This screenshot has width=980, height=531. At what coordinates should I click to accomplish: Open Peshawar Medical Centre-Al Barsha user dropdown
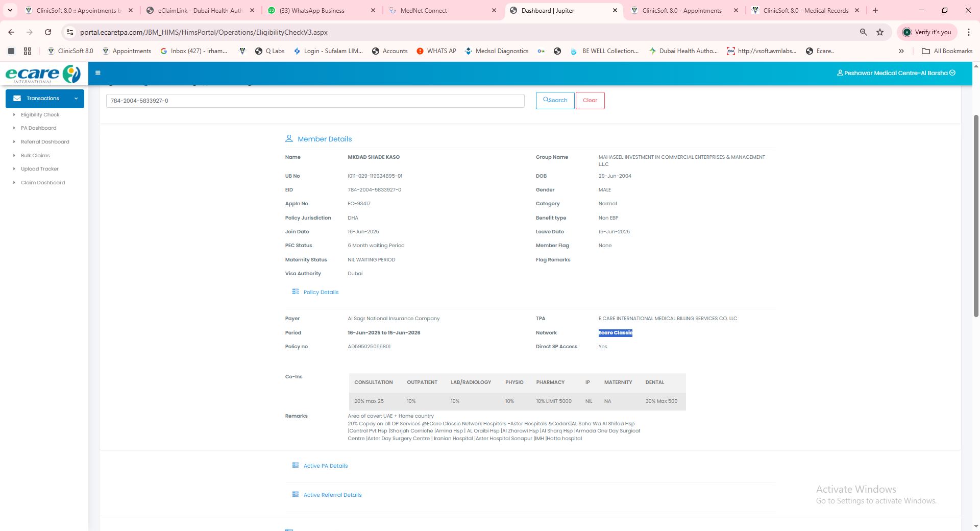coord(896,73)
